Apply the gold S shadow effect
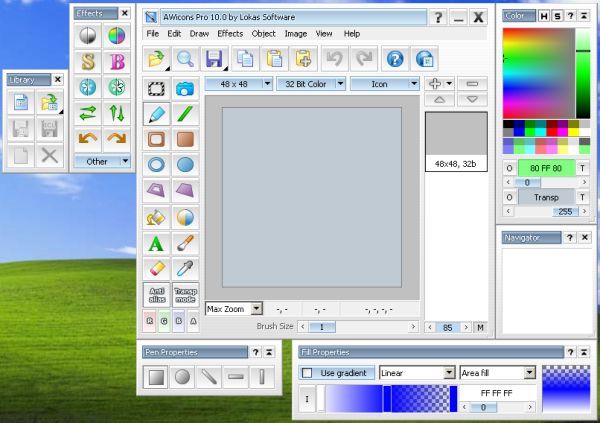This screenshot has width=600, height=423. click(x=88, y=61)
